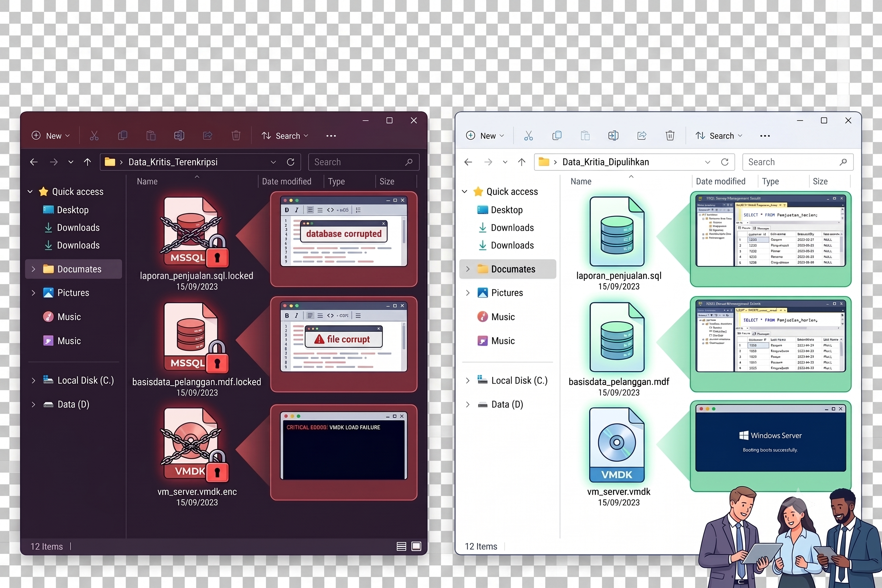
Task: Expand Documates folder in dark window sidebar
Action: (33, 269)
